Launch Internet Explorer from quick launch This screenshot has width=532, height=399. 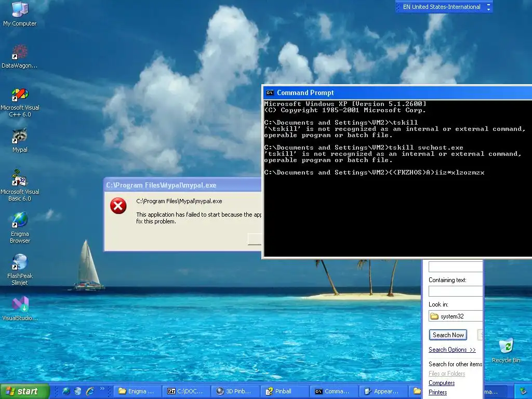pos(90,391)
